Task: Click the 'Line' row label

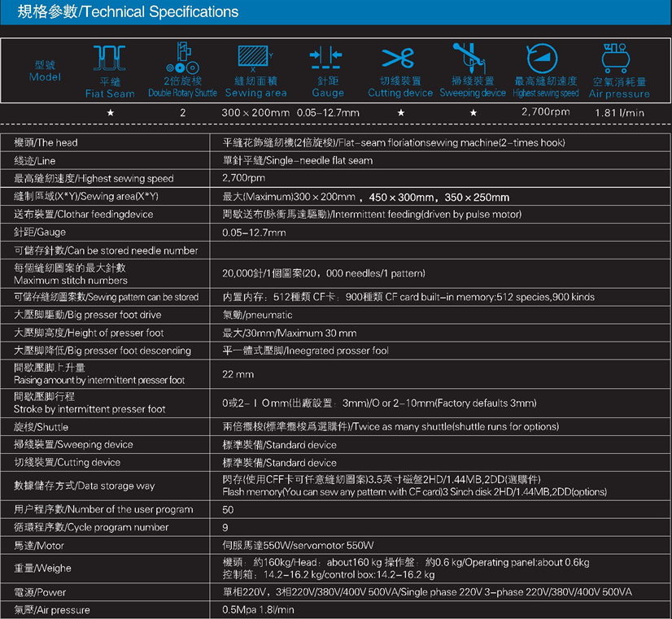Action: 35,160
